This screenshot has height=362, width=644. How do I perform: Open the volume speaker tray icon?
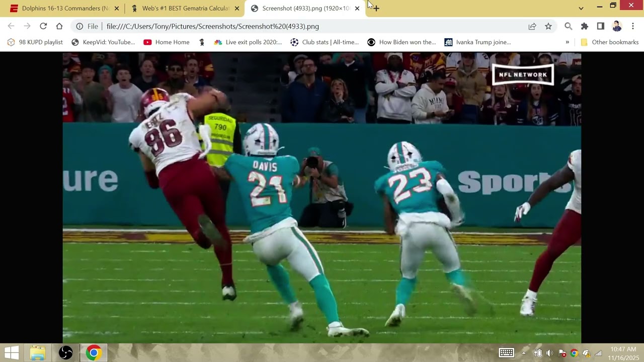[549, 353]
